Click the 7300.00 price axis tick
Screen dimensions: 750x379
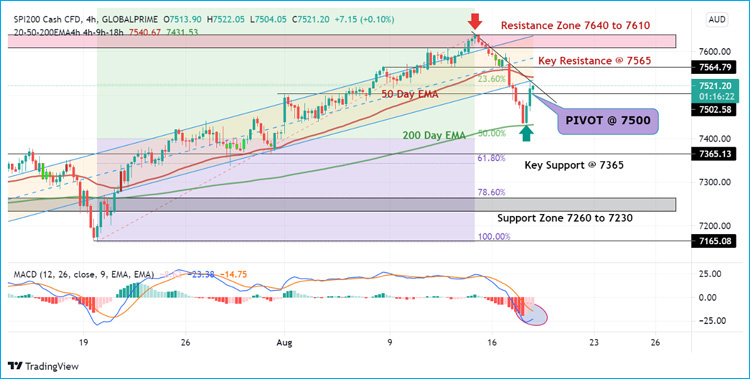(x=714, y=182)
